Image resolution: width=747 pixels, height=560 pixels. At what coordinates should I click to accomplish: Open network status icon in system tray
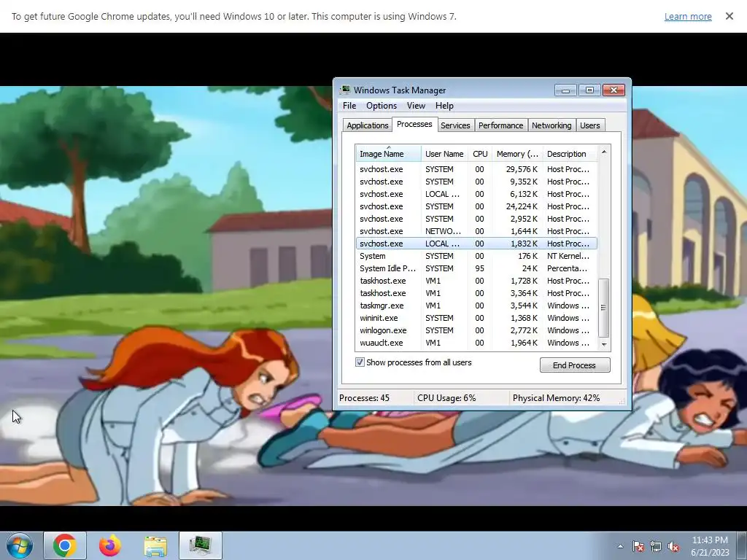(656, 546)
